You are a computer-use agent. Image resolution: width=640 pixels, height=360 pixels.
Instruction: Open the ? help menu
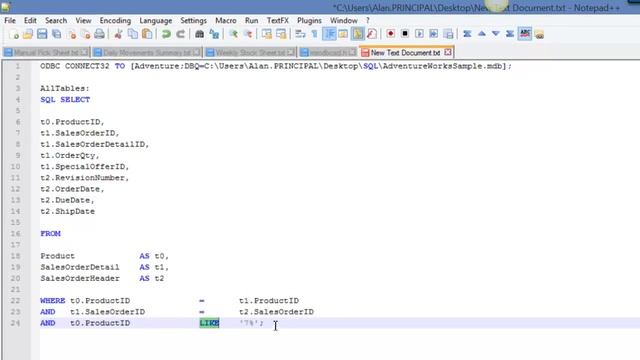point(367,20)
